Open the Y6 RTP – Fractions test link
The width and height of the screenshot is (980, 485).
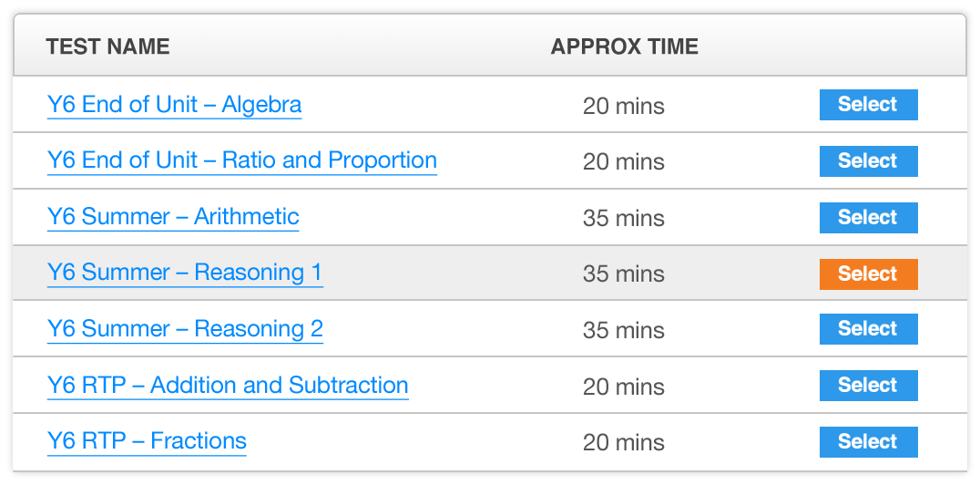pyautogui.click(x=147, y=441)
